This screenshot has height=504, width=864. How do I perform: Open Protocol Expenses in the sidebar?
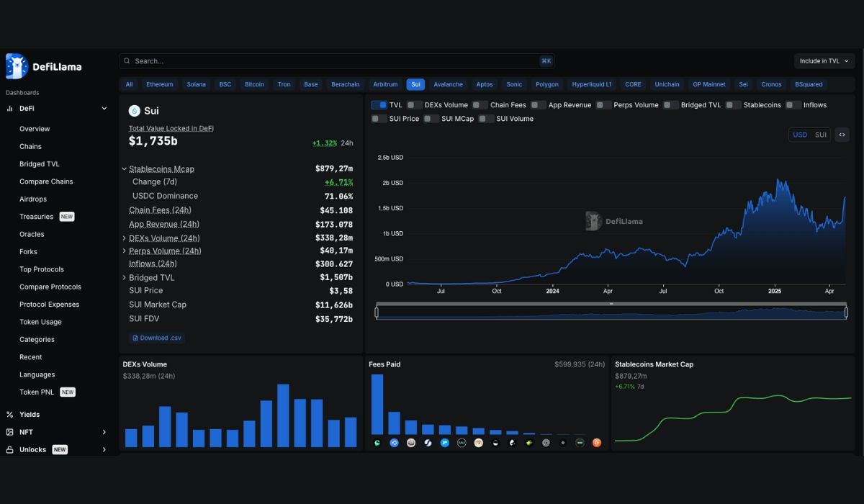click(x=49, y=305)
